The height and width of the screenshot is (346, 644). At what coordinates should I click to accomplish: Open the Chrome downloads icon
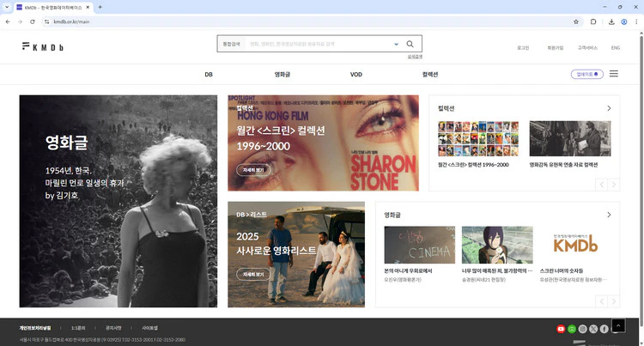611,21
